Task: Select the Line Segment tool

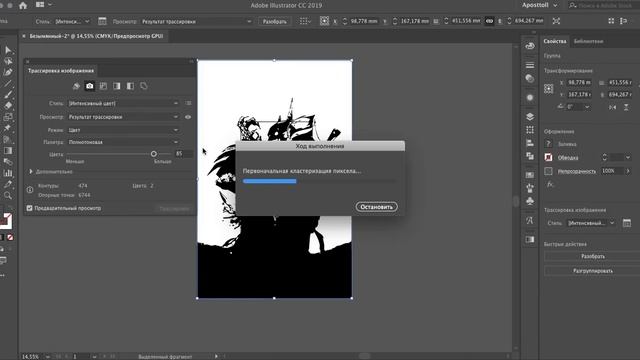Action: coord(8,84)
